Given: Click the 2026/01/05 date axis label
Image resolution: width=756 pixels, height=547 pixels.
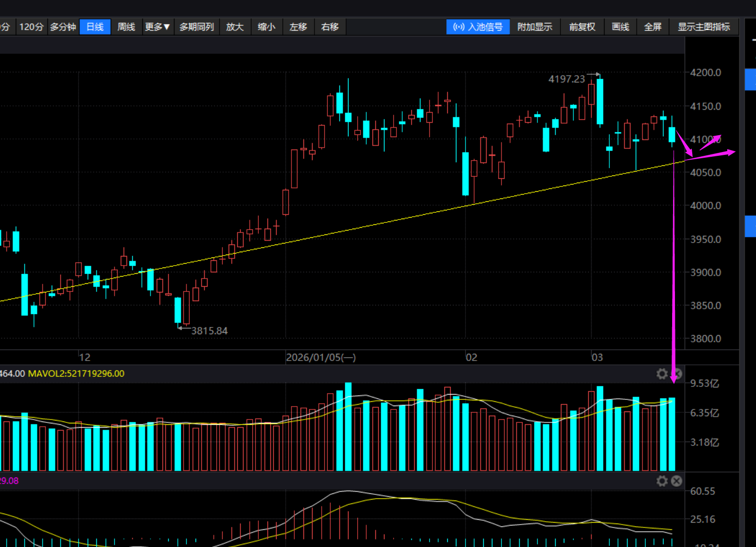Looking at the screenshot, I should (x=321, y=358).
